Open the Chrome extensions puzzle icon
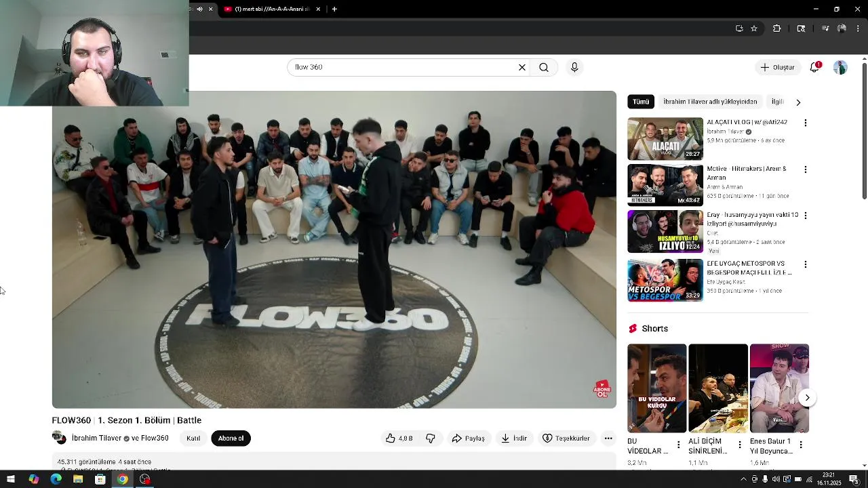 (x=776, y=28)
